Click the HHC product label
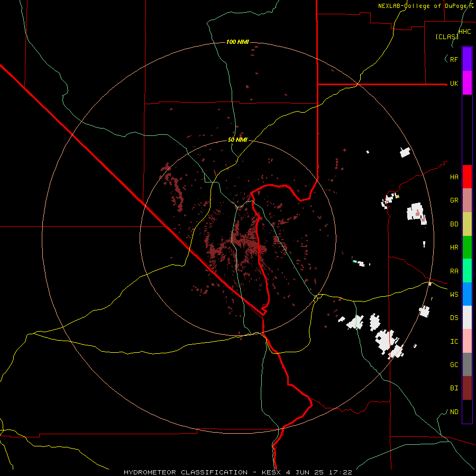Image resolution: width=476 pixels, height=476 pixels. [x=464, y=32]
